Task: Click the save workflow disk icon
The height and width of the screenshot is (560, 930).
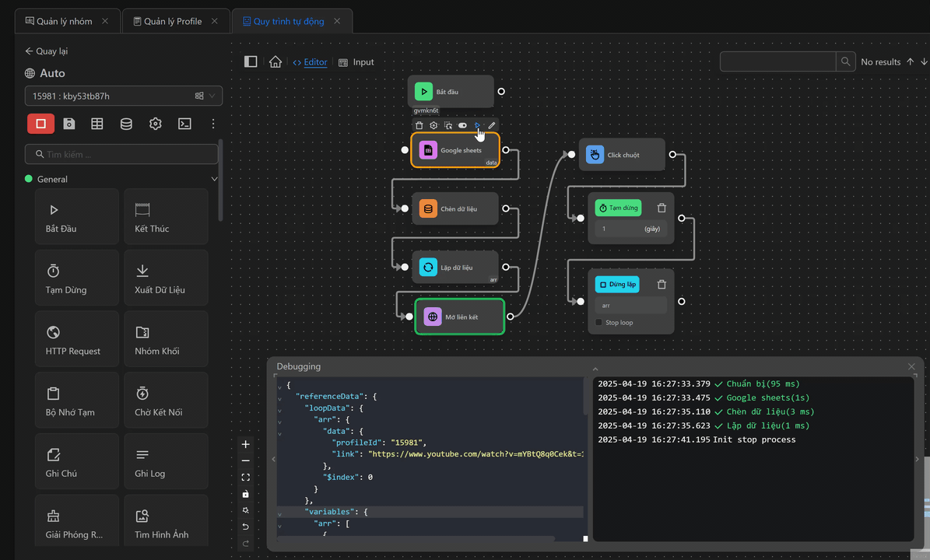Action: pos(69,124)
